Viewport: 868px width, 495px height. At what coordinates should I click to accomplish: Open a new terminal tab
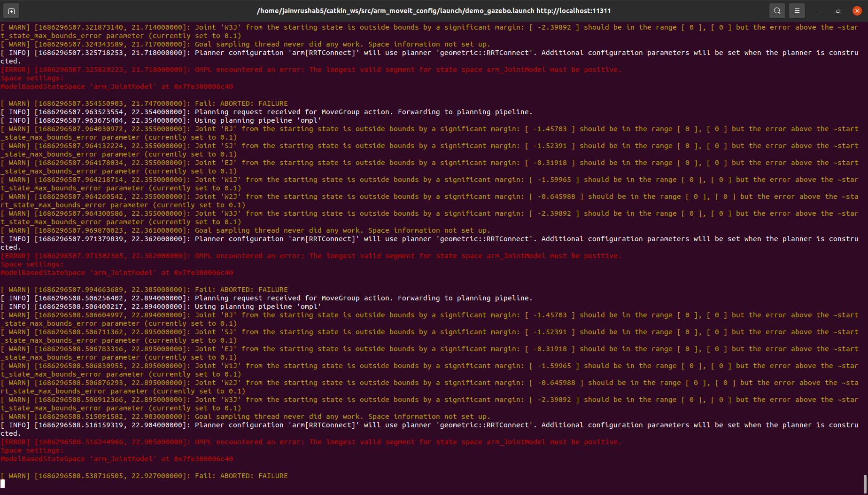pyautogui.click(x=11, y=10)
